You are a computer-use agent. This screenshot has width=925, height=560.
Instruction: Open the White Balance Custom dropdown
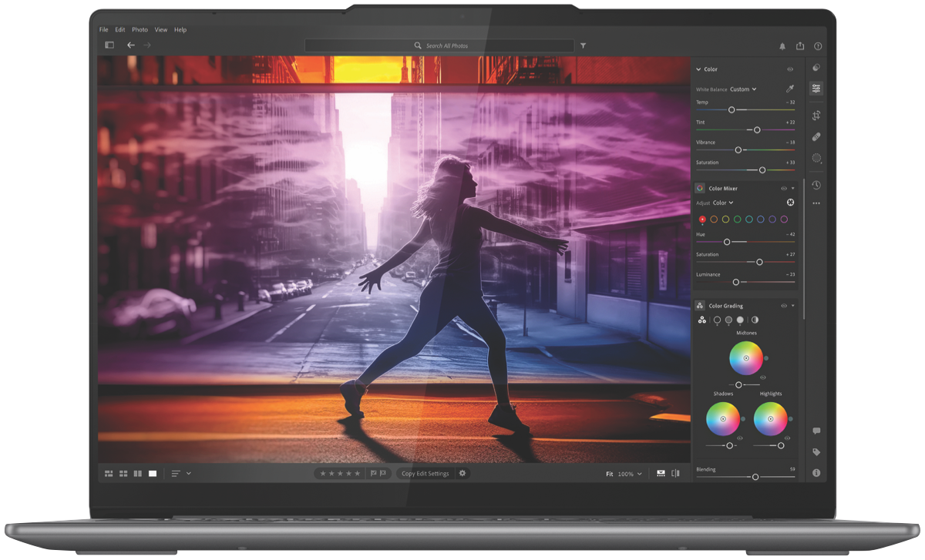click(743, 89)
